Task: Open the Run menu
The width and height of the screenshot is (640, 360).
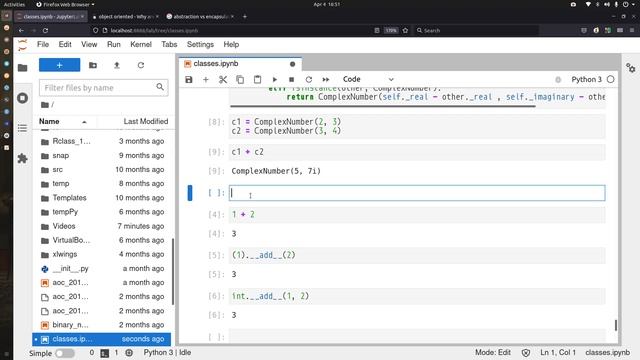Action: pos(114,44)
